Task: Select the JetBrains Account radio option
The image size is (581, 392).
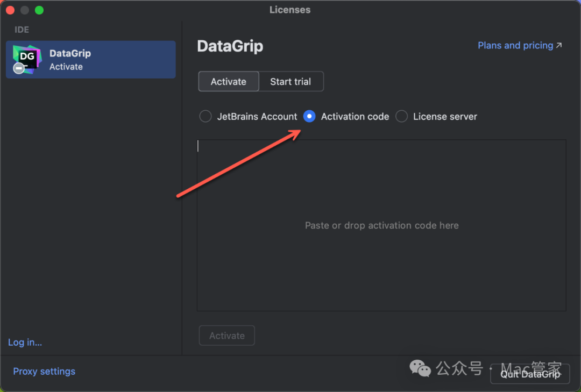Action: point(206,117)
